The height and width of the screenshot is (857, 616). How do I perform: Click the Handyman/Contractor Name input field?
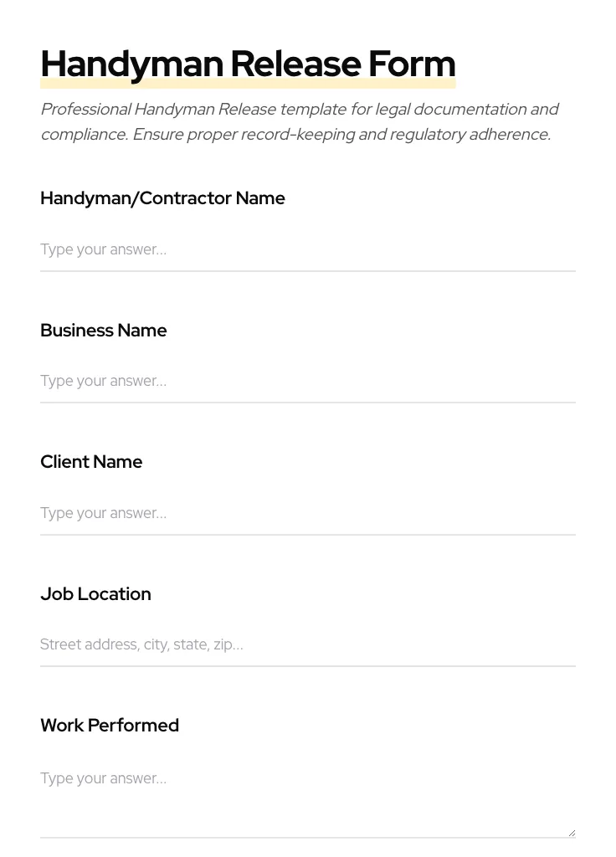[x=307, y=249]
